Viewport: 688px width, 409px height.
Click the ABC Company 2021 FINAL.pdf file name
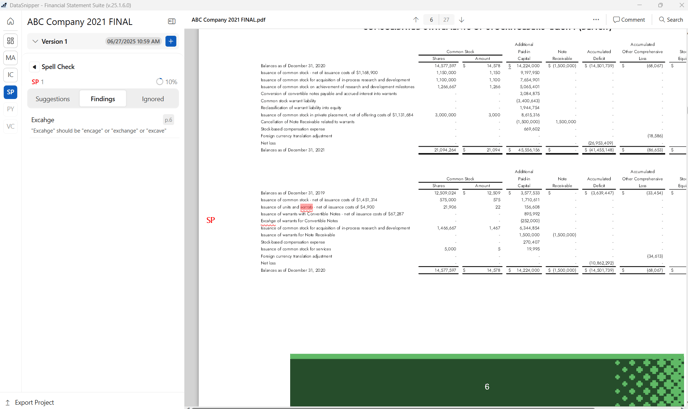(228, 20)
